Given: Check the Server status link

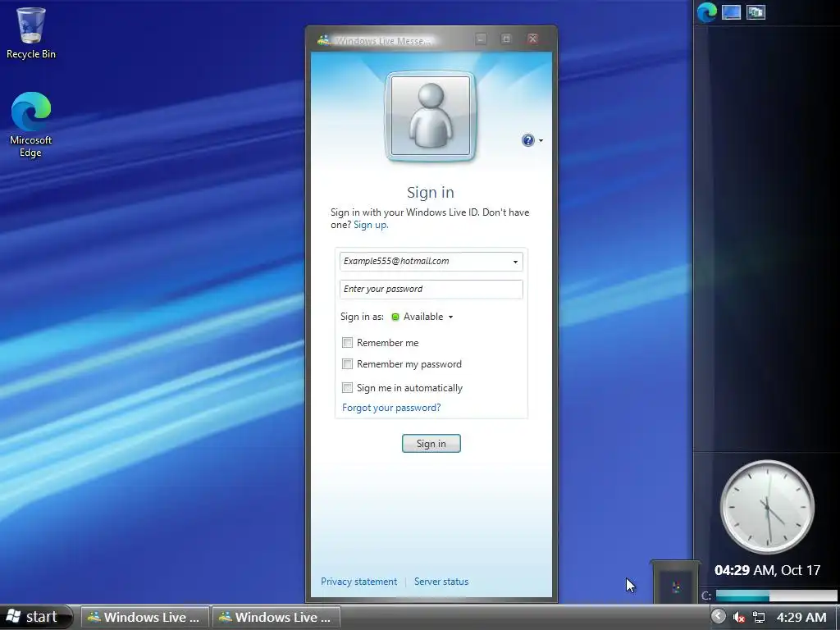Looking at the screenshot, I should tap(441, 582).
